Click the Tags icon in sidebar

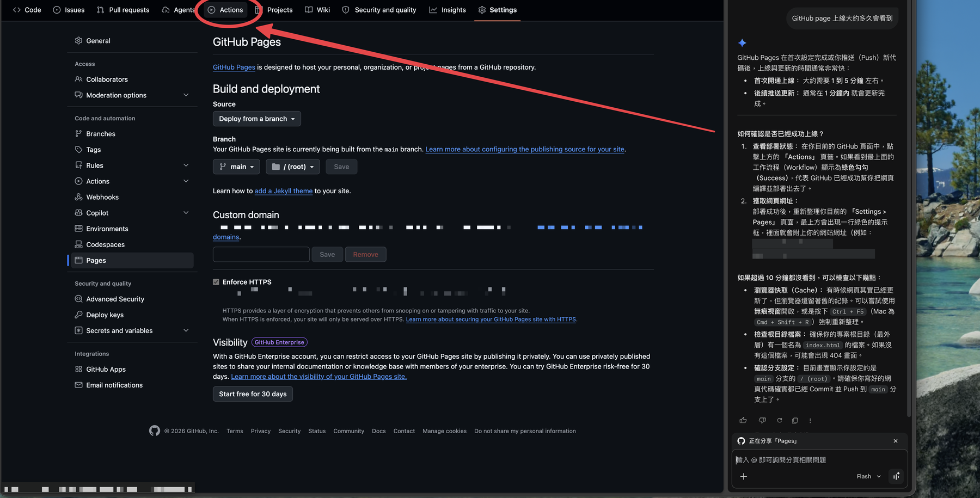78,150
